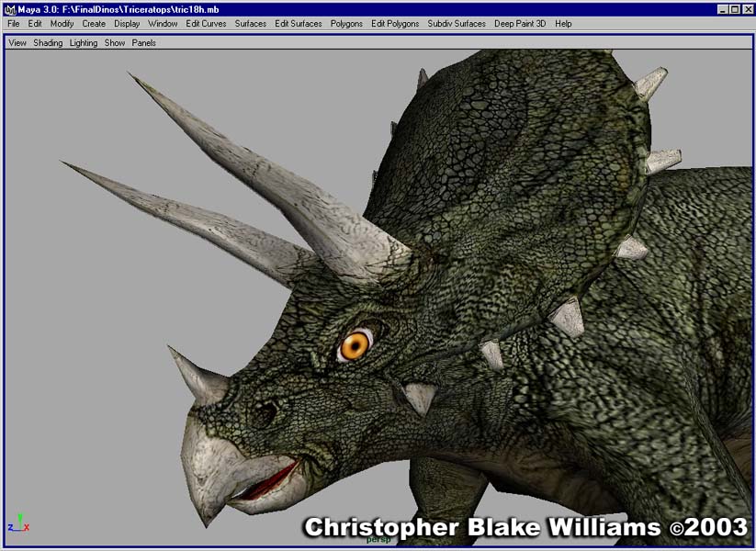Click the triceratops orange eye
This screenshot has height=551, width=756.
click(x=355, y=345)
